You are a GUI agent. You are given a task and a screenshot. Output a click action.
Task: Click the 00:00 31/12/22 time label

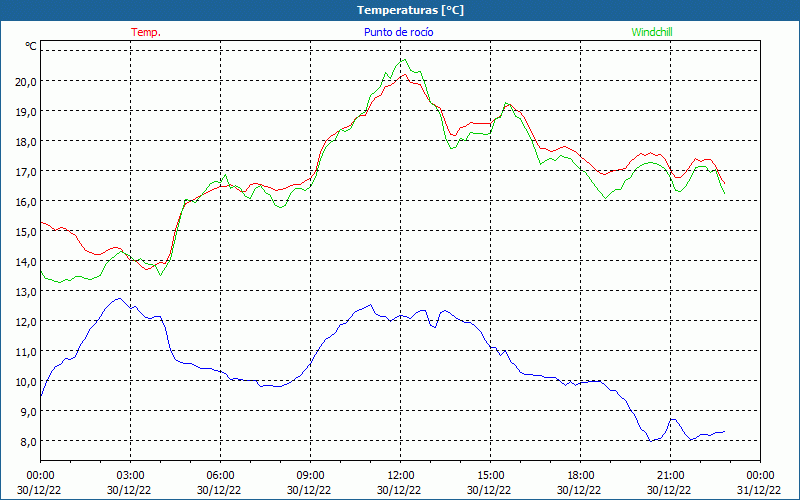(760, 483)
